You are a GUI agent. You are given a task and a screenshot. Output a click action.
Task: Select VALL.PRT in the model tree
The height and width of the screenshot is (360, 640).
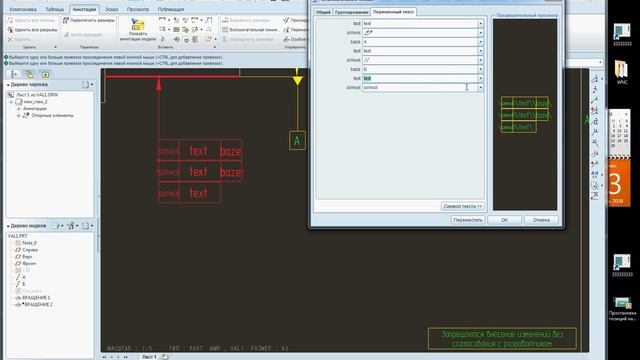[x=18, y=236]
